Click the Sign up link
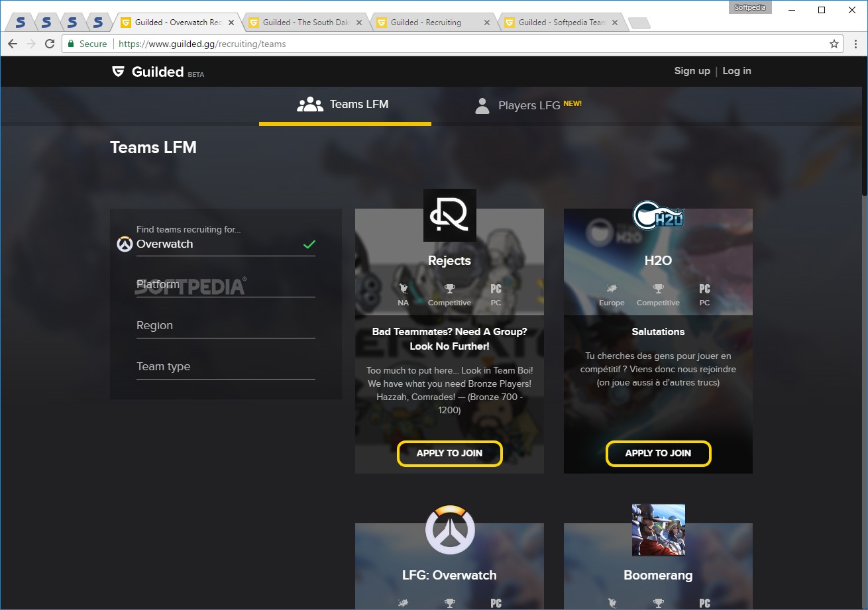This screenshot has width=868, height=610. [x=692, y=71]
